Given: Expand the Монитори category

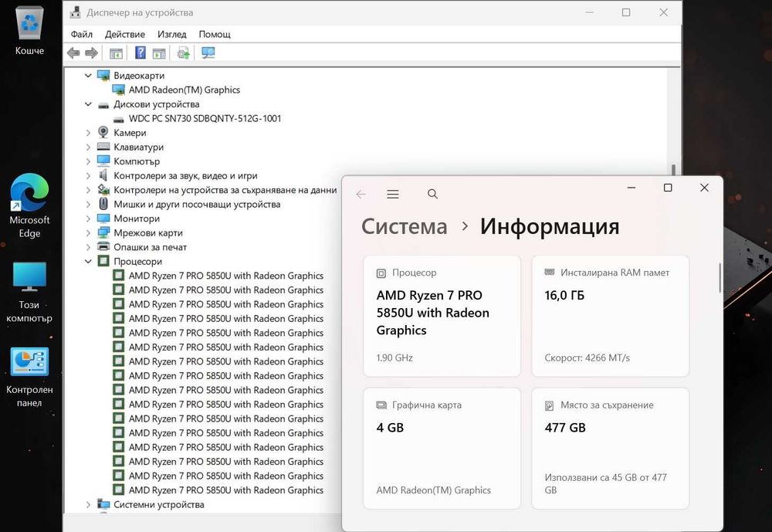Looking at the screenshot, I should point(88,219).
